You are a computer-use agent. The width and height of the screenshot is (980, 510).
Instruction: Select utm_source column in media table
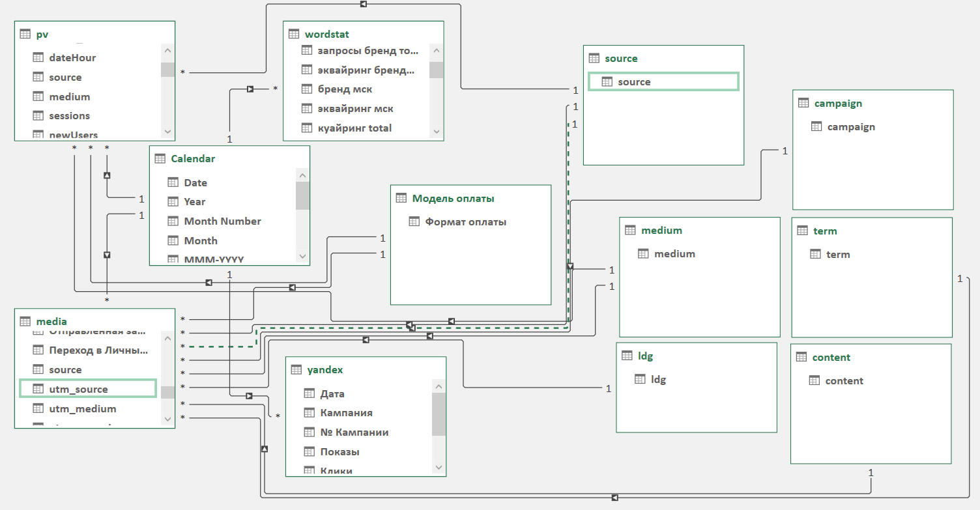(x=88, y=389)
